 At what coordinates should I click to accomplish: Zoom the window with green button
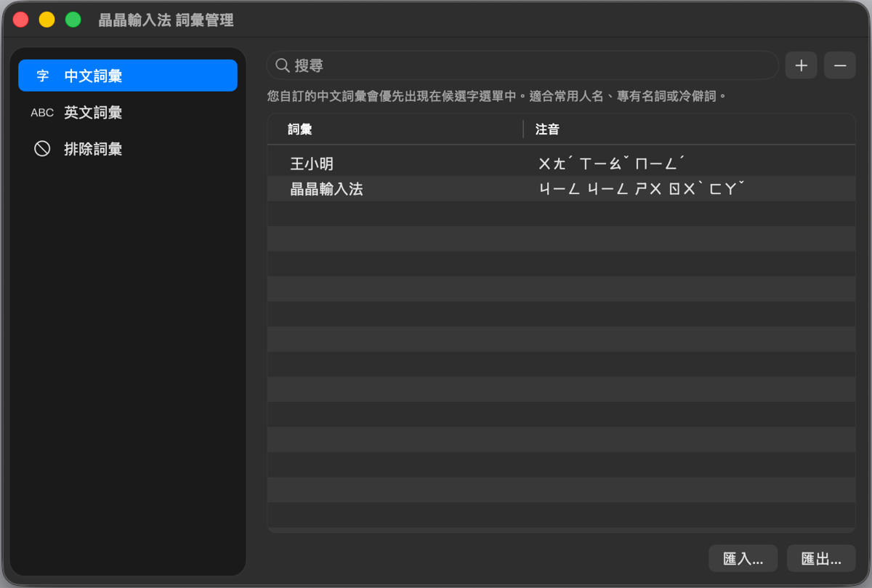(73, 20)
